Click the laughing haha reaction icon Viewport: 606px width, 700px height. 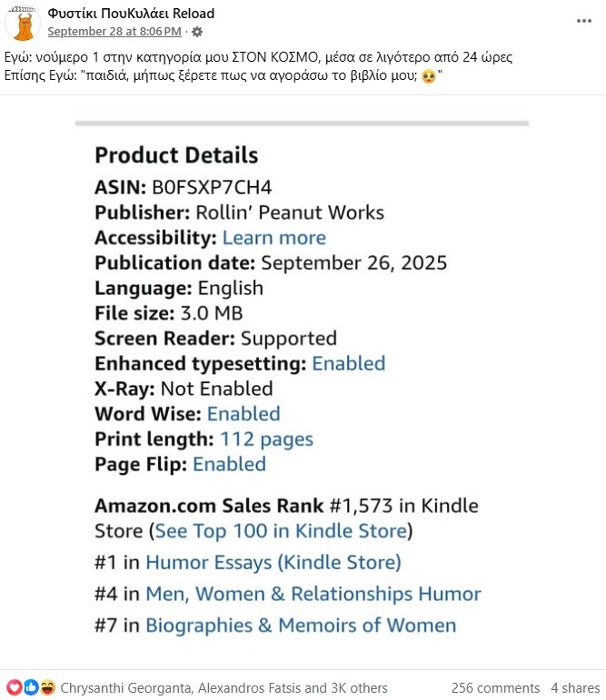coord(47,687)
